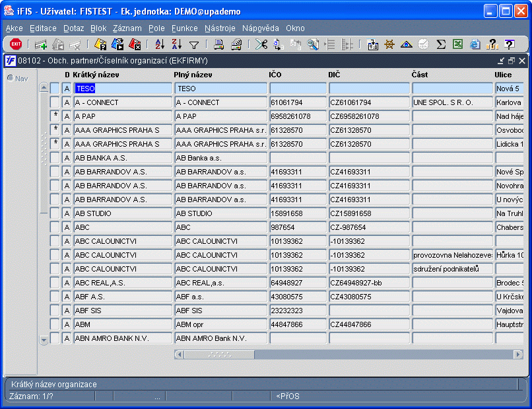
Task: Click short name field 'AB STUDIO'
Action: [123, 213]
